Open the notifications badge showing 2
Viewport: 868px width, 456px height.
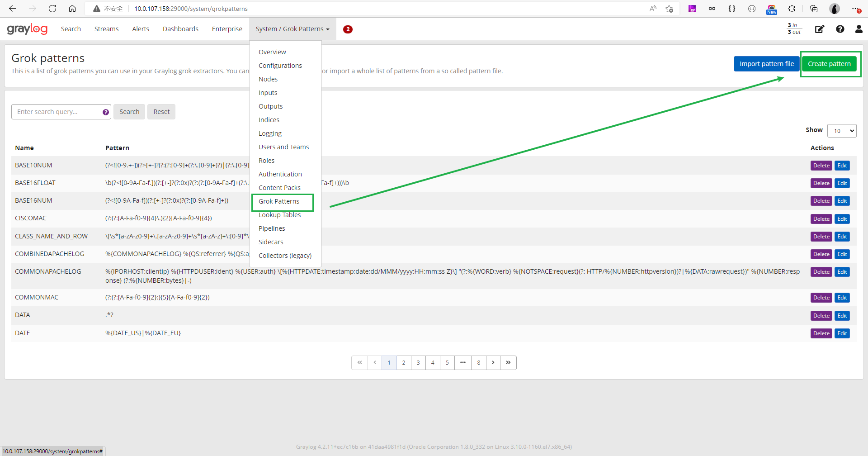(348, 29)
